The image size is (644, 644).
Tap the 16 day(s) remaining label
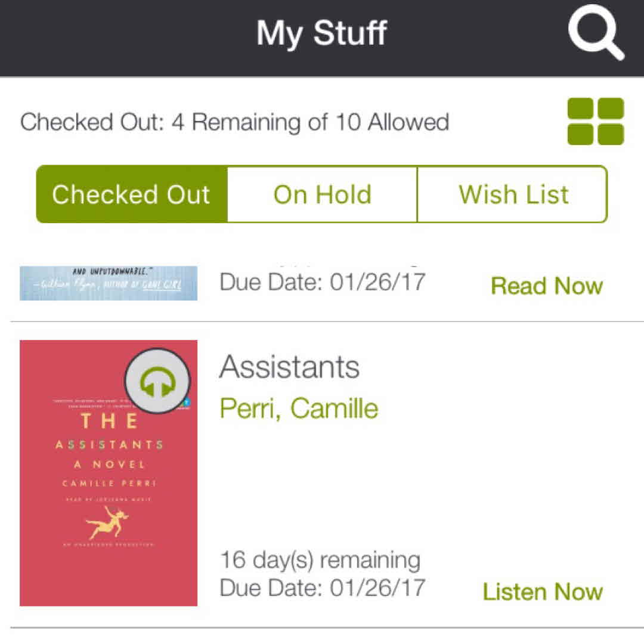[320, 561]
